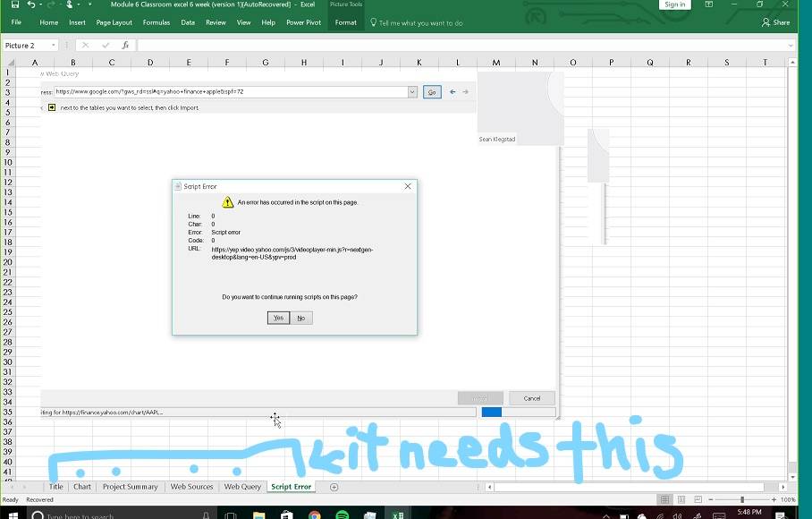Expand the formula bar chevron
Screen dimensions: 812x519
791,46
